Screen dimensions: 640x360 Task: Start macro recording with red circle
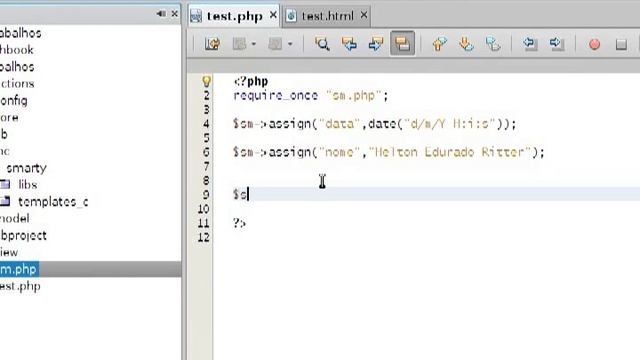tap(595, 44)
